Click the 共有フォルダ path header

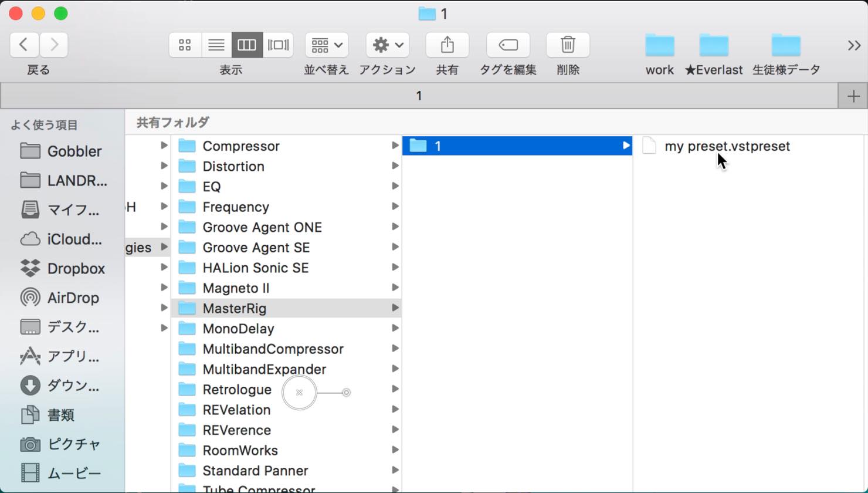coord(172,122)
